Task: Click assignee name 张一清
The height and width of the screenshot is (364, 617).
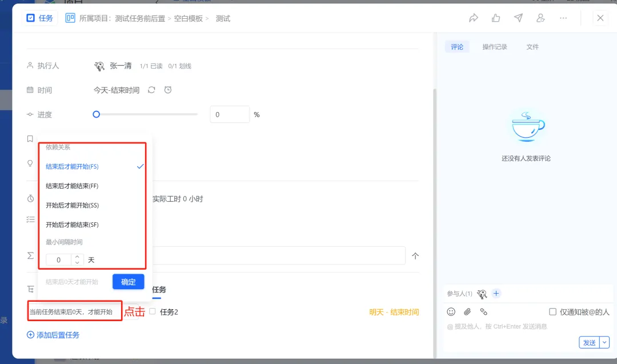Action: click(x=121, y=66)
